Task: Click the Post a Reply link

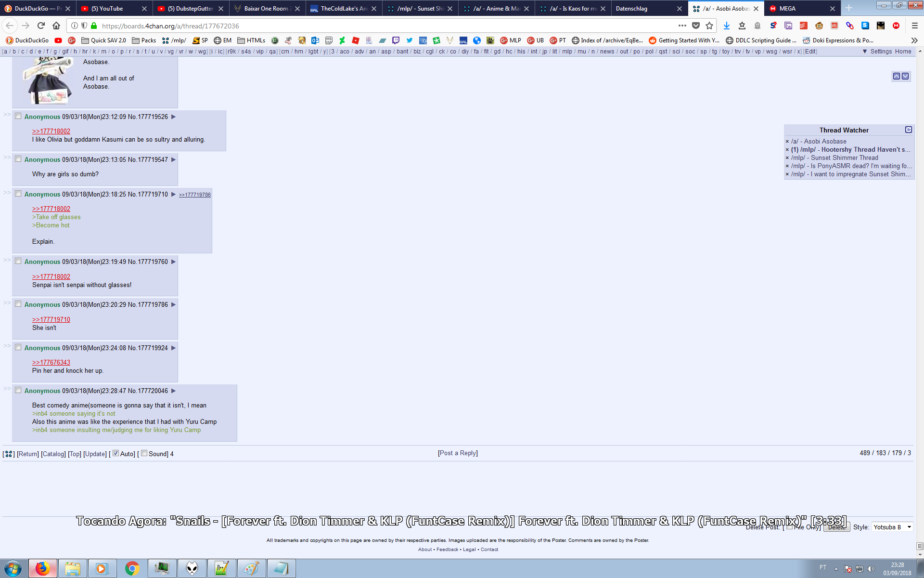Action: click(458, 453)
